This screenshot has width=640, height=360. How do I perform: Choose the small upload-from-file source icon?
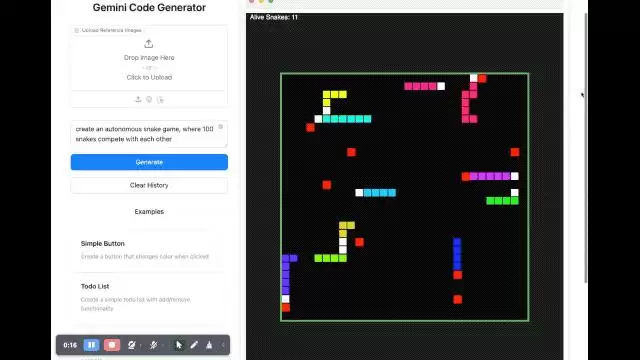138,99
